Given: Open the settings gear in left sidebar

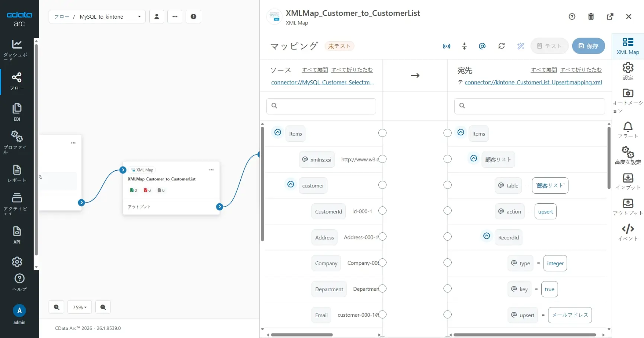Looking at the screenshot, I should point(17,262).
